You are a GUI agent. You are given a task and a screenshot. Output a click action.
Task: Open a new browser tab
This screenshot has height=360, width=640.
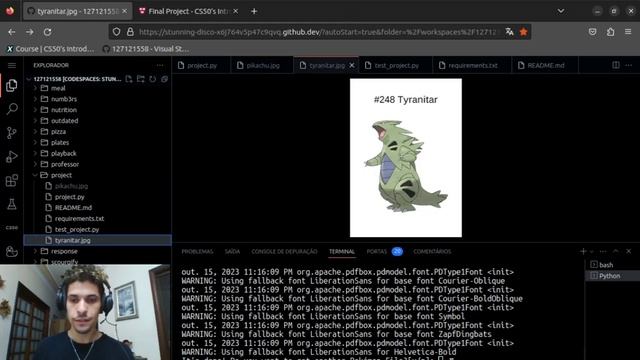(254, 11)
